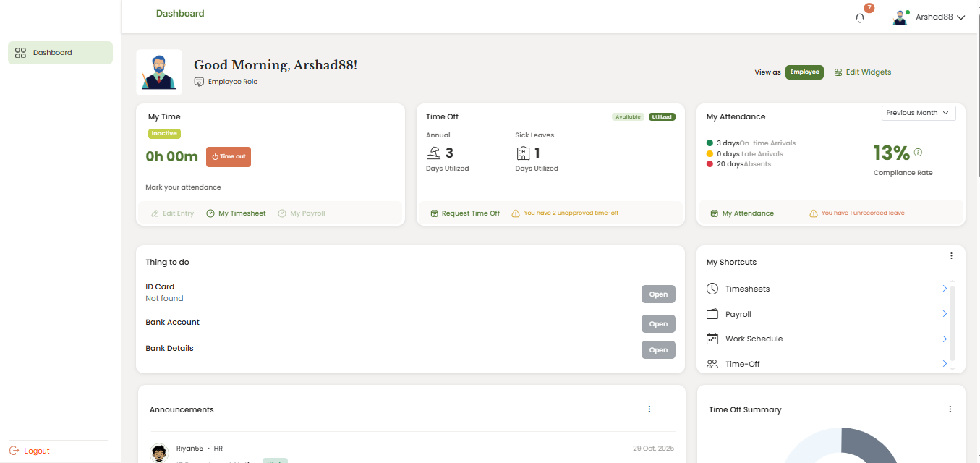Image resolution: width=980 pixels, height=463 pixels.
Task: Switch Time Off to Available view
Action: pos(628,116)
